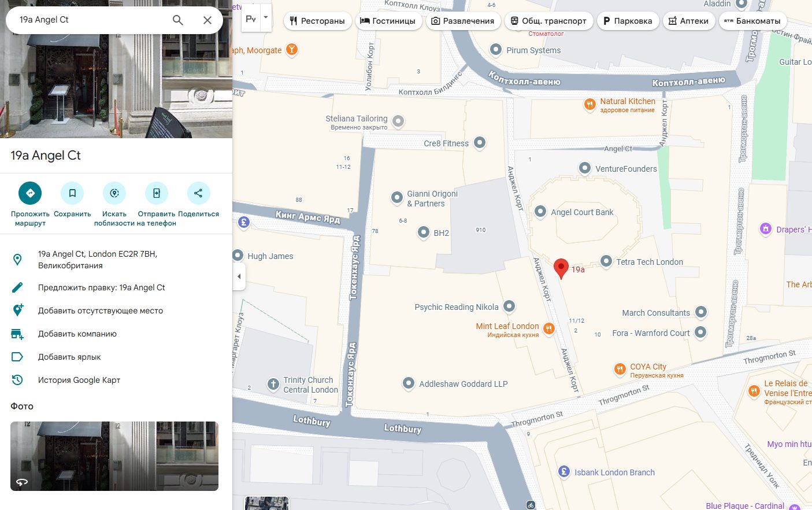
Task: Send to phone with Отправить на телефон icon
Action: pyautogui.click(x=157, y=193)
